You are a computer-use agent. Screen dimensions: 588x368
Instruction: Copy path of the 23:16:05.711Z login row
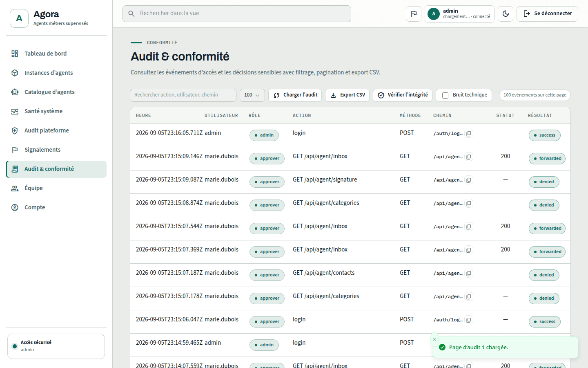click(x=469, y=134)
